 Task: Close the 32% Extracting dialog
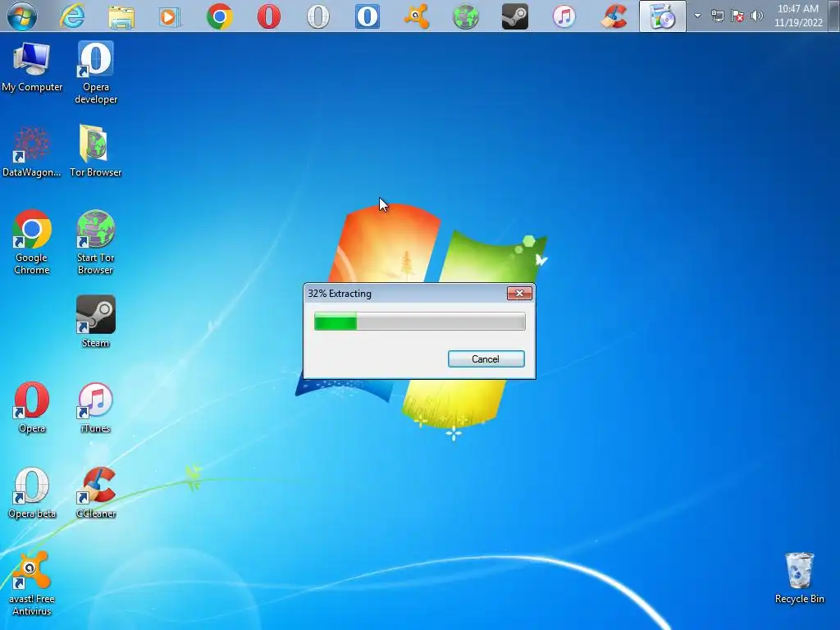519,293
